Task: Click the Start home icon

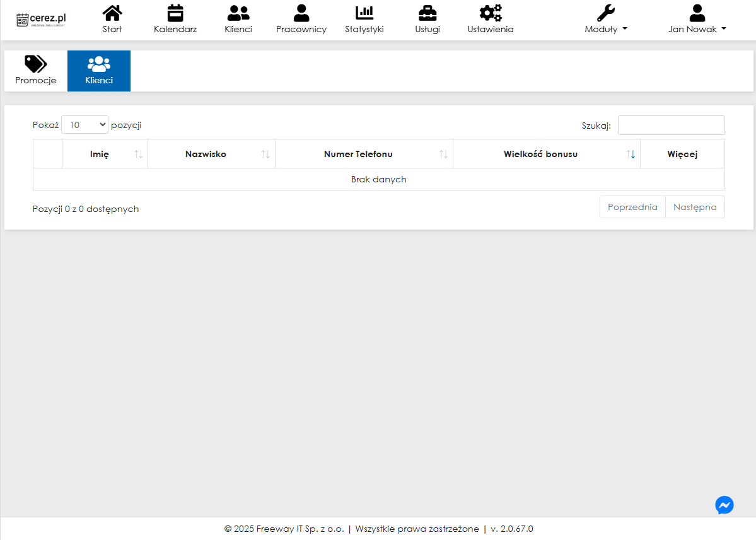Action: (112, 13)
